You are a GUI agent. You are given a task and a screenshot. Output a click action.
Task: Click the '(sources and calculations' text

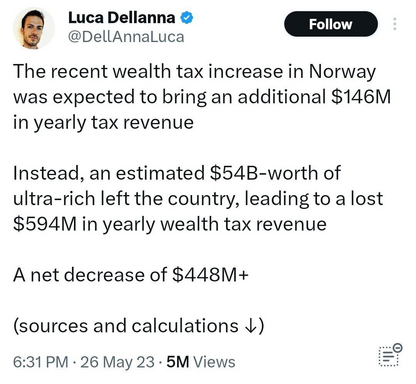126,326
